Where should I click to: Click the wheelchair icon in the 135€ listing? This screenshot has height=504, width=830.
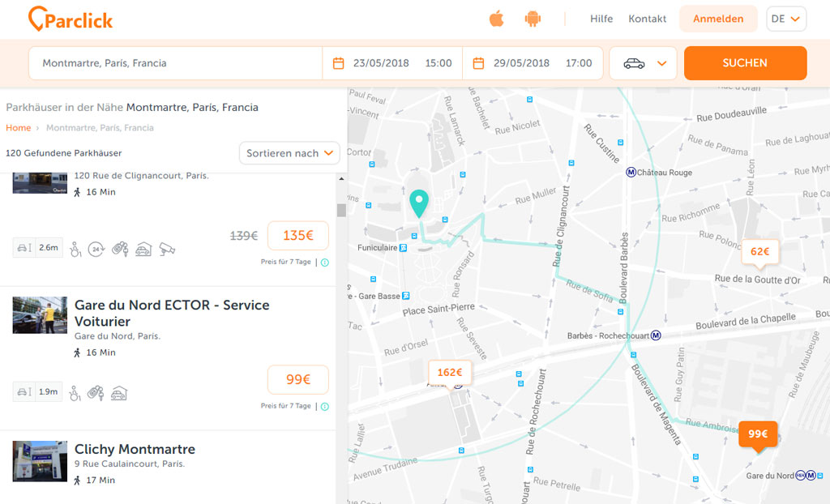pos(75,249)
